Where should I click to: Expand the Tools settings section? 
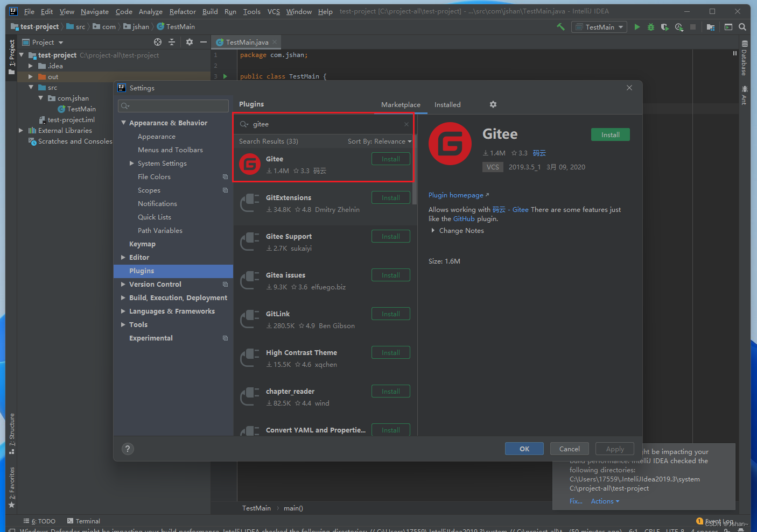(x=123, y=324)
